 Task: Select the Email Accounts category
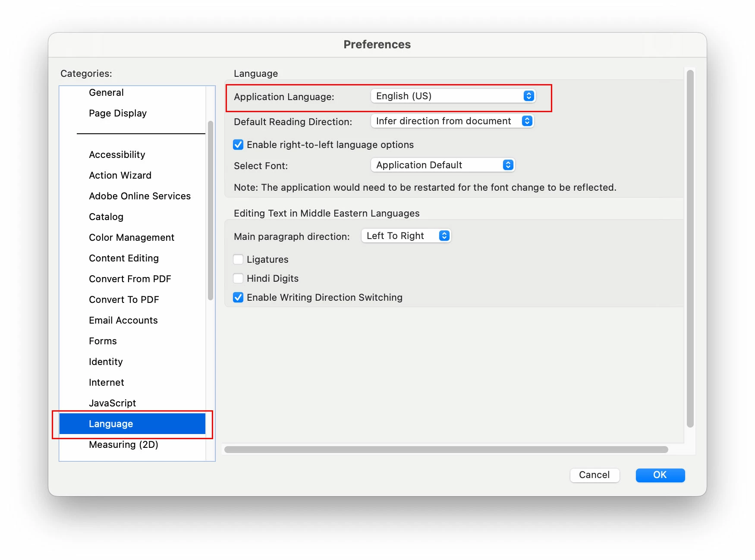coord(132,320)
